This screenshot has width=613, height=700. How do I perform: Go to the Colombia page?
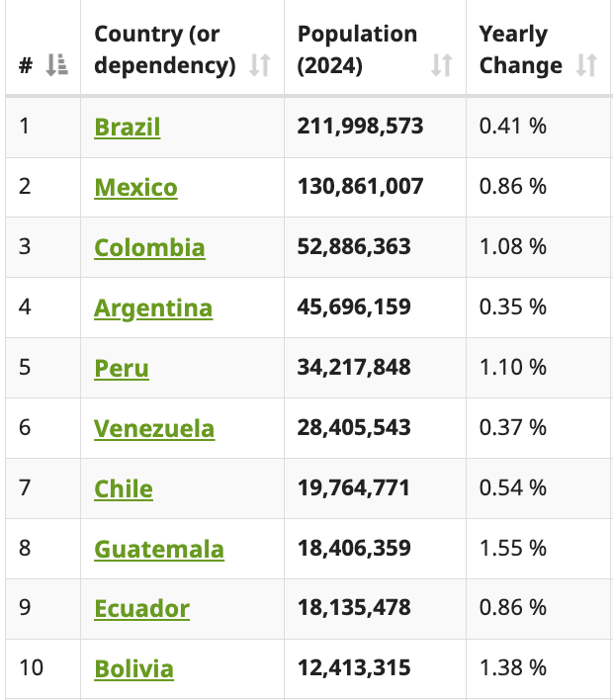149,248
